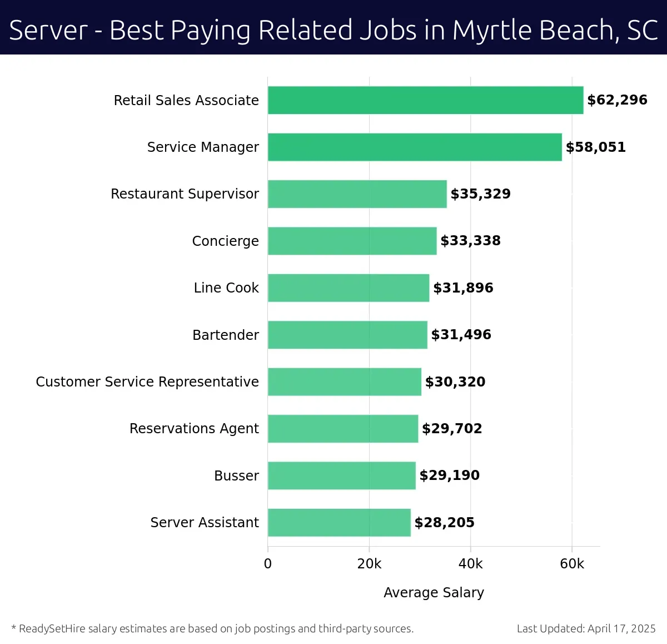Click the Server Assistant bar
667x644 pixels.
[339, 522]
